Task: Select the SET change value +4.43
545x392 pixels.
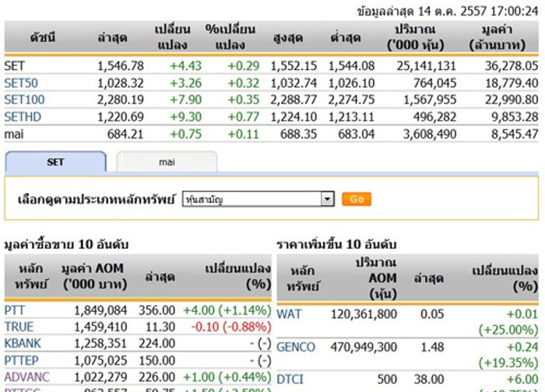Action: [185, 65]
